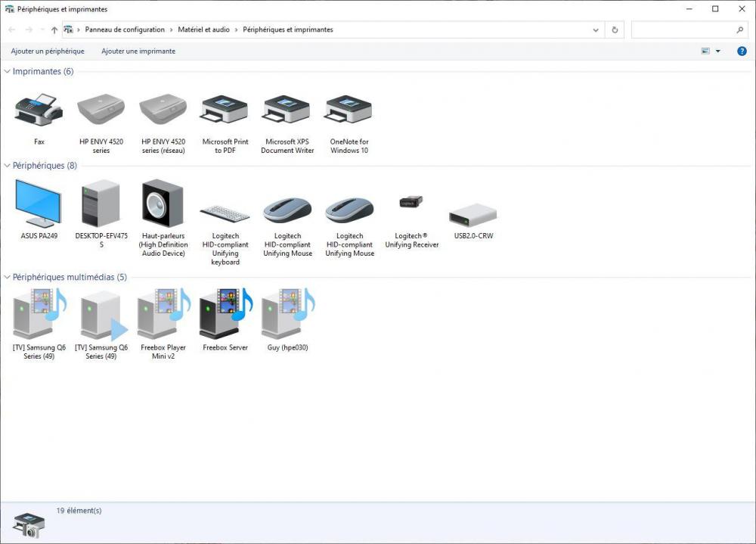The height and width of the screenshot is (544, 756).
Task: Click the help question mark icon
Action: point(742,51)
